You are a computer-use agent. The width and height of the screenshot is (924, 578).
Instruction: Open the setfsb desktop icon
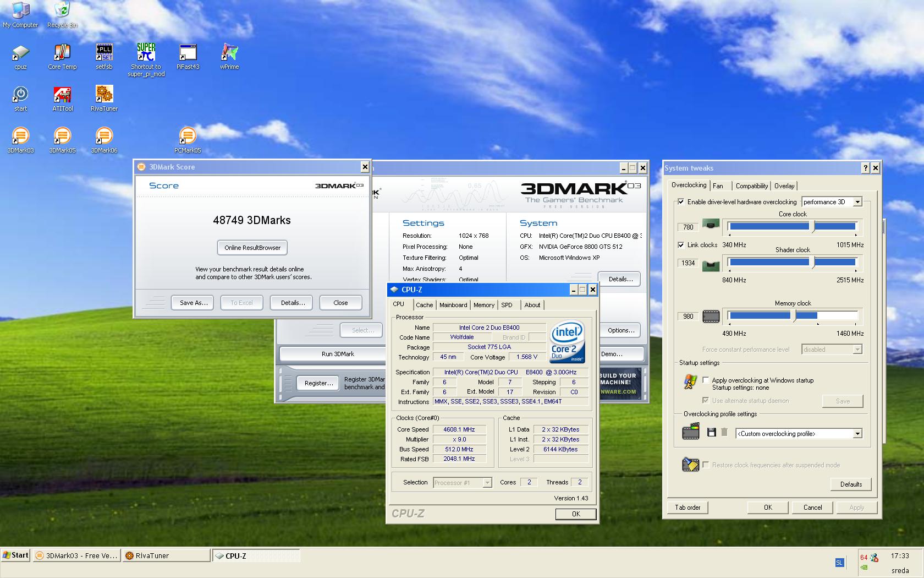pyautogui.click(x=104, y=57)
